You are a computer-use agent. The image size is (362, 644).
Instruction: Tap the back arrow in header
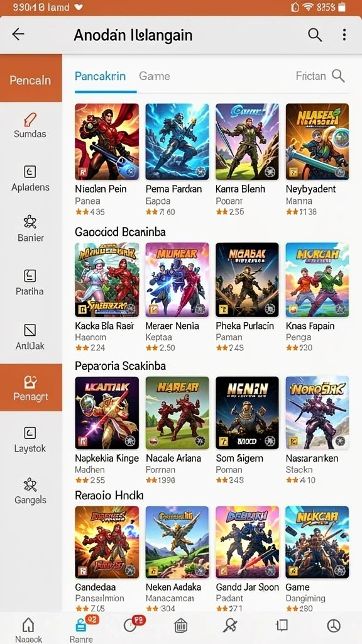[x=18, y=35]
